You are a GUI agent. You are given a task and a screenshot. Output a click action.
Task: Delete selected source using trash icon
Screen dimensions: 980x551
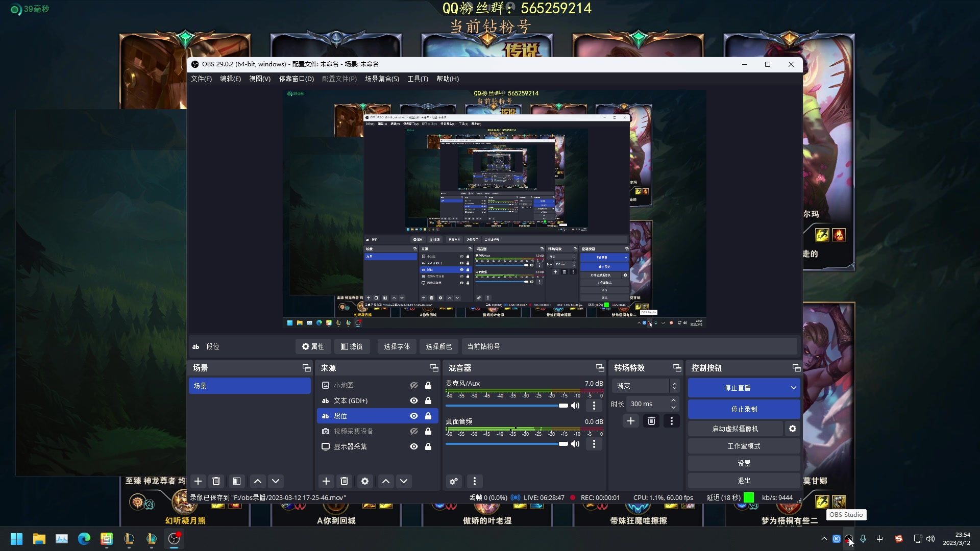(x=345, y=481)
